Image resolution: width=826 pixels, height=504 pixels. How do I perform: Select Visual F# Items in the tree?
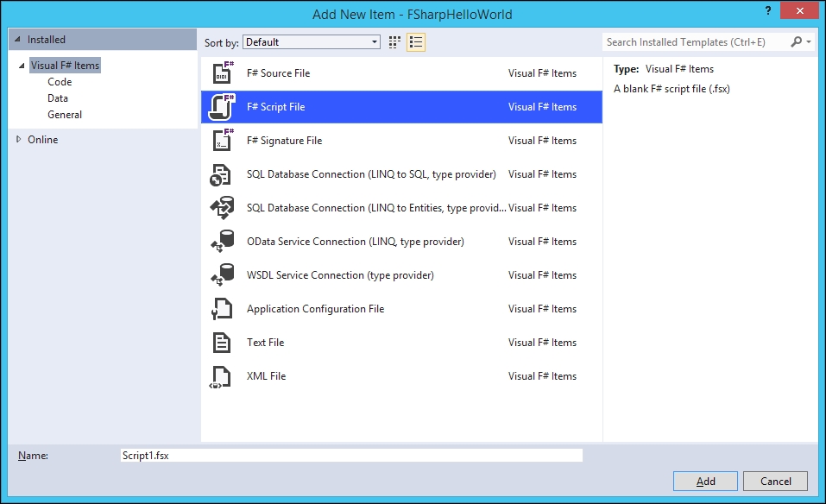[65, 66]
